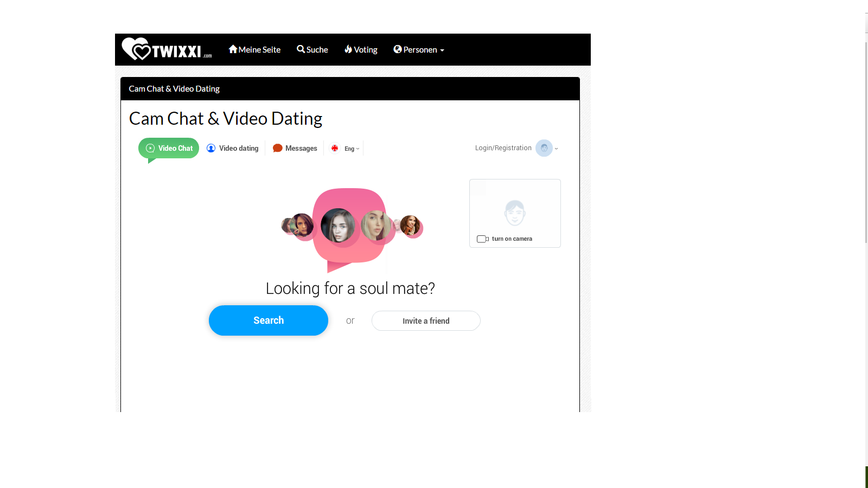The image size is (868, 488).
Task: Expand the Personen dropdown menu
Action: click(x=419, y=49)
